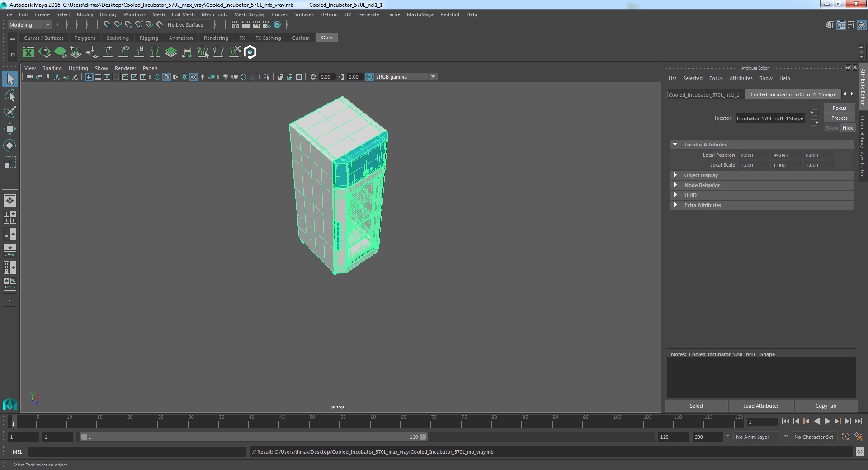
Task: Click the Copy Tab button
Action: (x=826, y=406)
